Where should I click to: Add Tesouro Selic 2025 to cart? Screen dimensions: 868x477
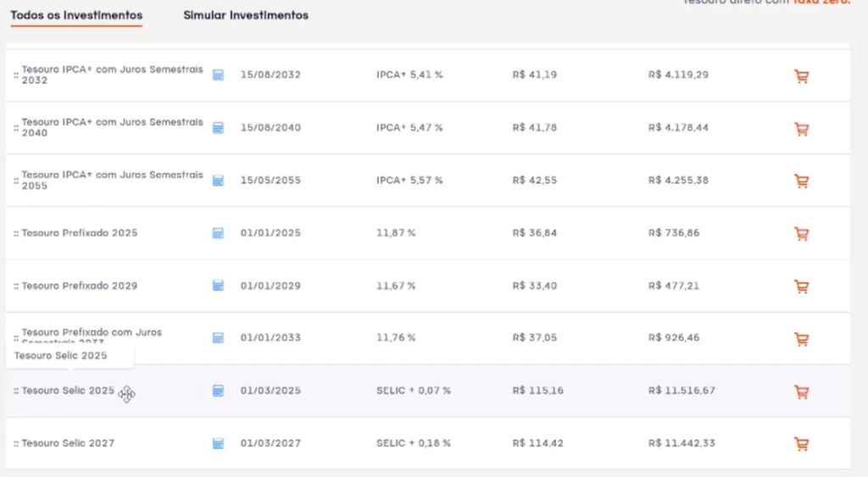coord(802,391)
